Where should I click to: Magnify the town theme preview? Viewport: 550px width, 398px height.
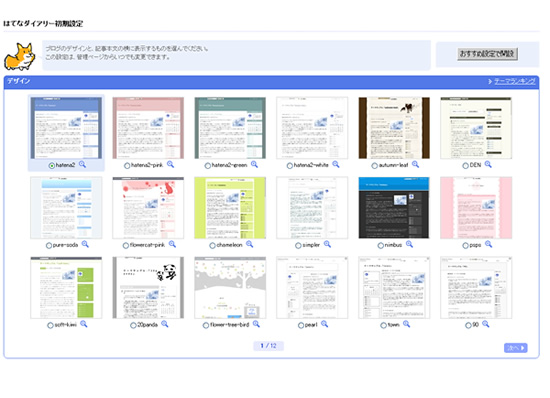pos(407,324)
